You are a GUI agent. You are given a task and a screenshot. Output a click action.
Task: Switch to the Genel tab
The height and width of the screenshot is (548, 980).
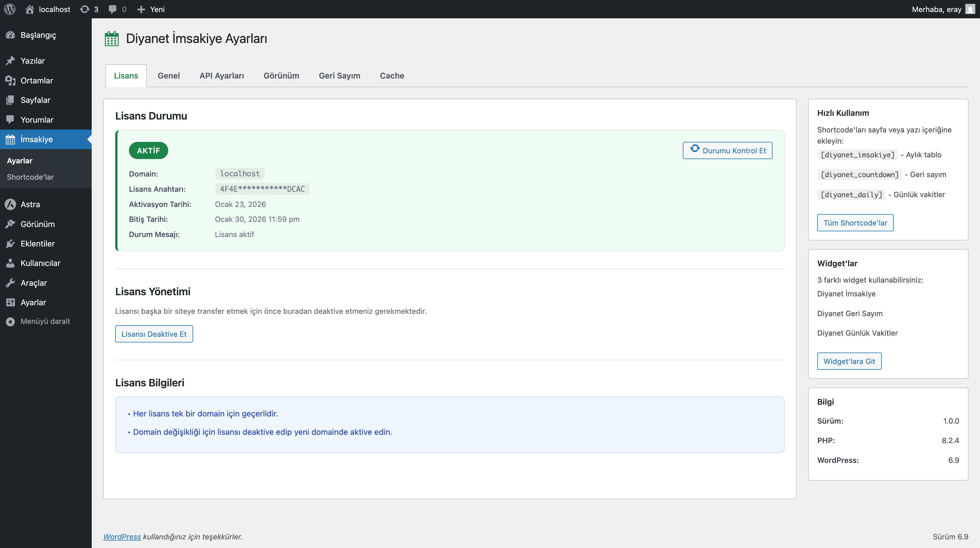168,76
